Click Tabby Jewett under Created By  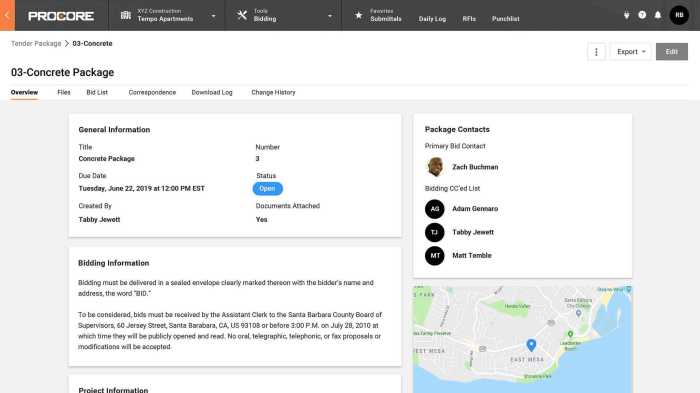pyautogui.click(x=99, y=219)
